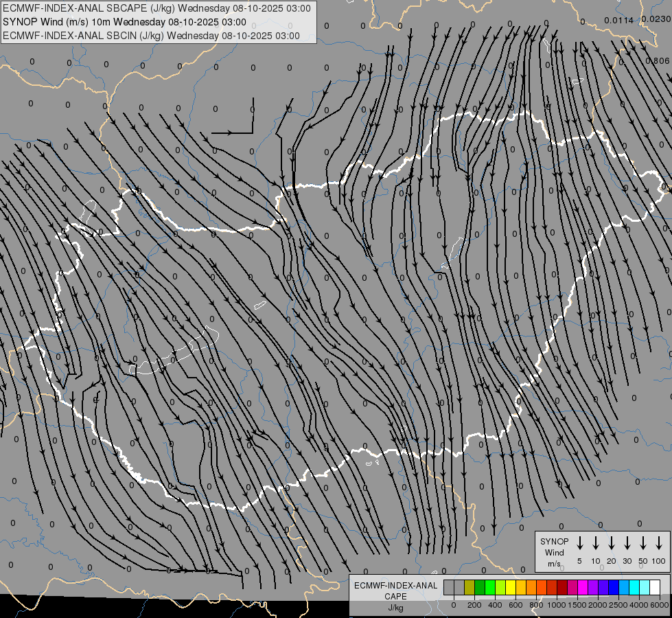Click the 0.0114 value at top right
The height and width of the screenshot is (618, 672).
click(618, 20)
